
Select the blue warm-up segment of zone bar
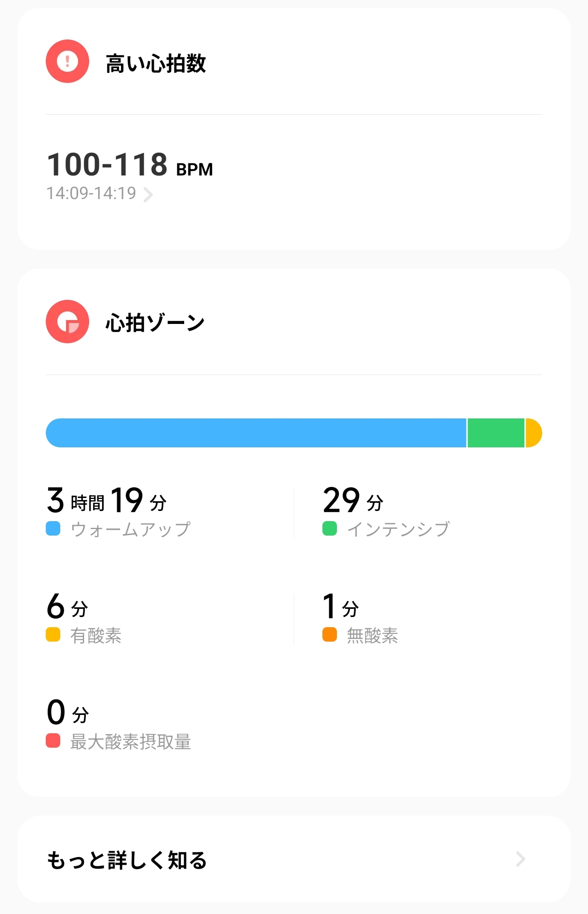256,433
